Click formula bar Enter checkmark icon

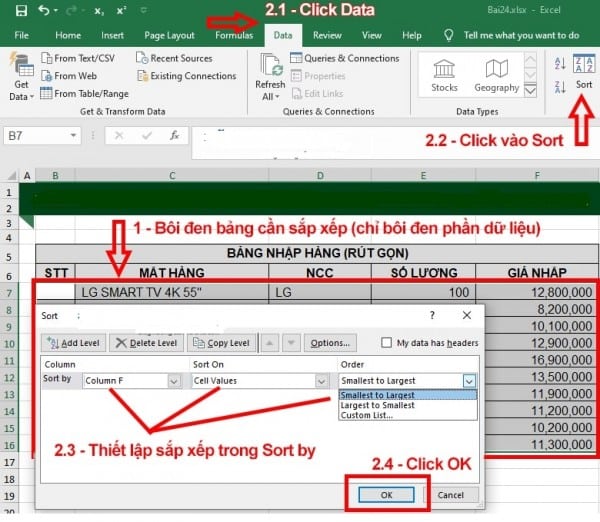tap(147, 135)
